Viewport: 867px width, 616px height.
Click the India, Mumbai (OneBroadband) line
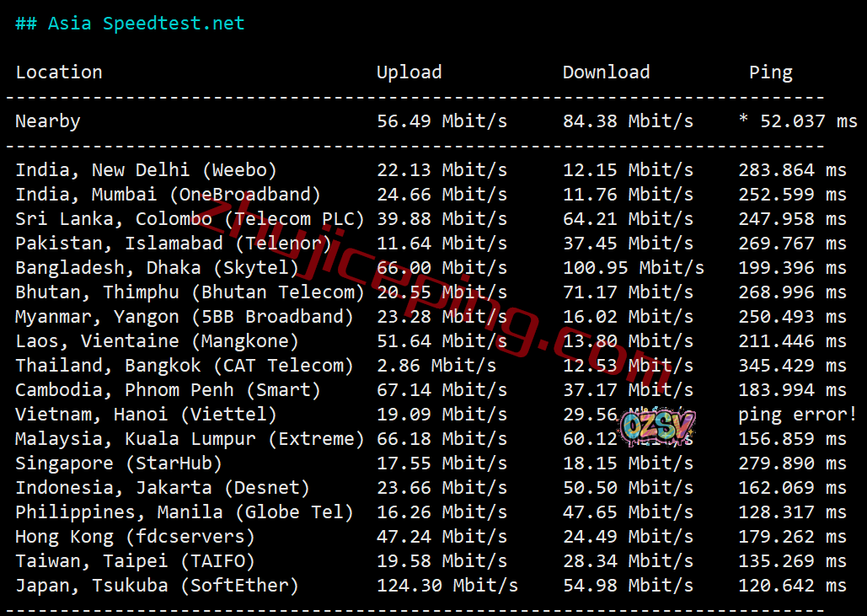point(168,195)
